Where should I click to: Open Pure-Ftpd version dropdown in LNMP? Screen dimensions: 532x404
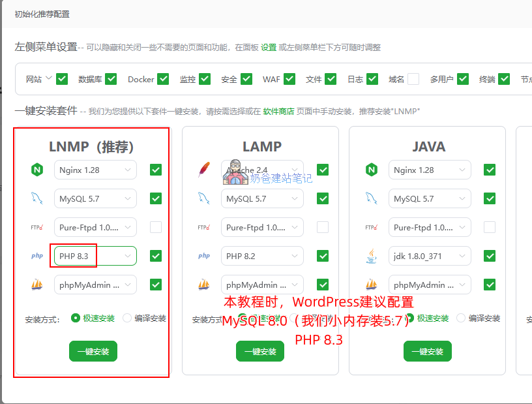(95, 227)
